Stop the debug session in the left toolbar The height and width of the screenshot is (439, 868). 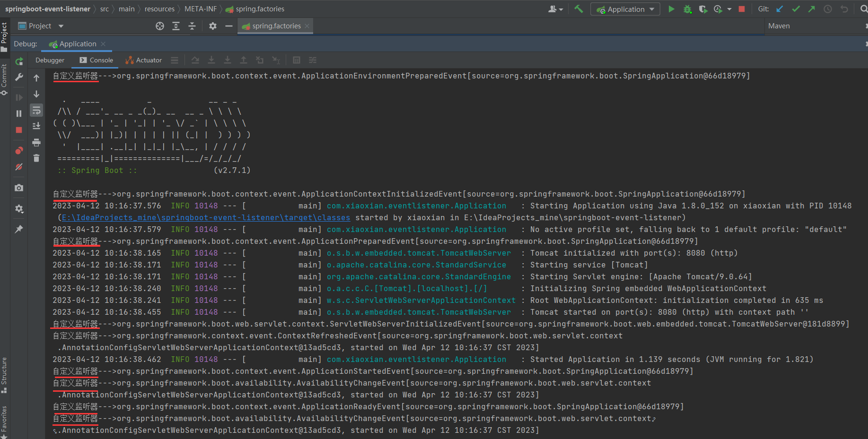(19, 130)
